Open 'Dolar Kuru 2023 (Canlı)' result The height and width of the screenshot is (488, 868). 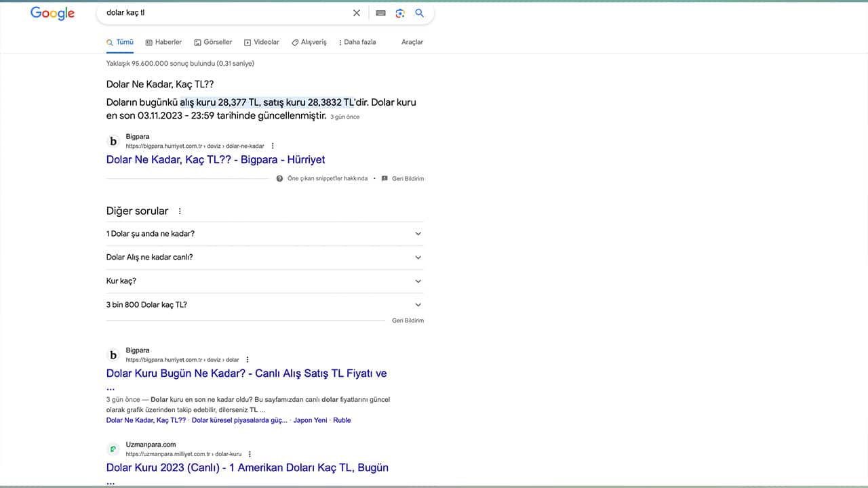point(248,468)
